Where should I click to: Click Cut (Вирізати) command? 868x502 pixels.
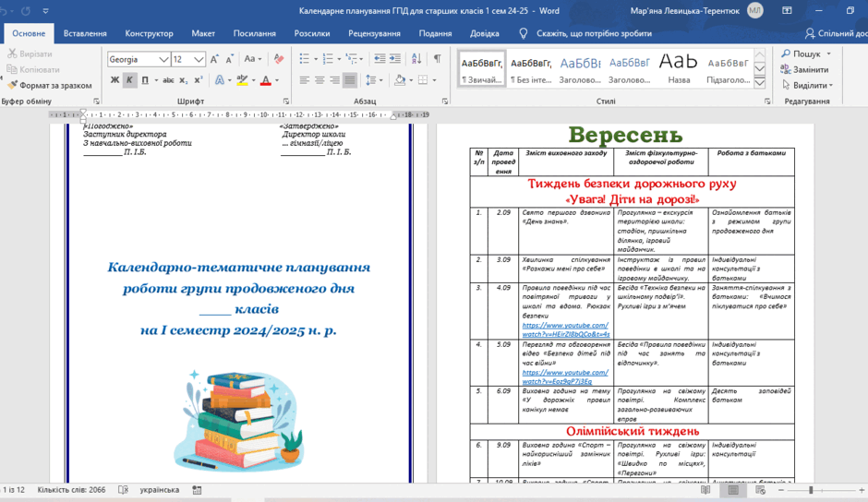point(30,54)
